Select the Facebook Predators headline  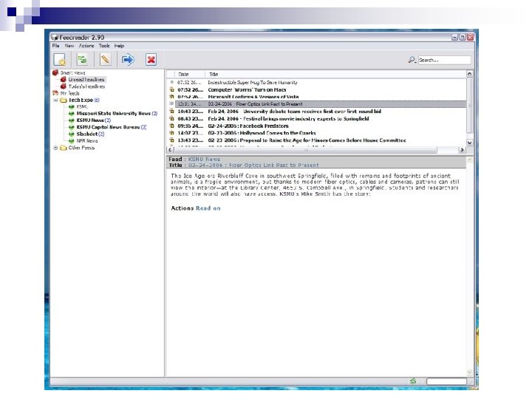pyautogui.click(x=248, y=126)
